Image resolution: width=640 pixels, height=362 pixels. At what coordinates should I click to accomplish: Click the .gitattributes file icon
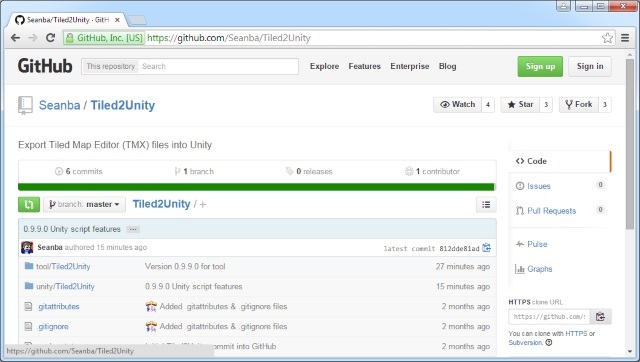coord(28,306)
